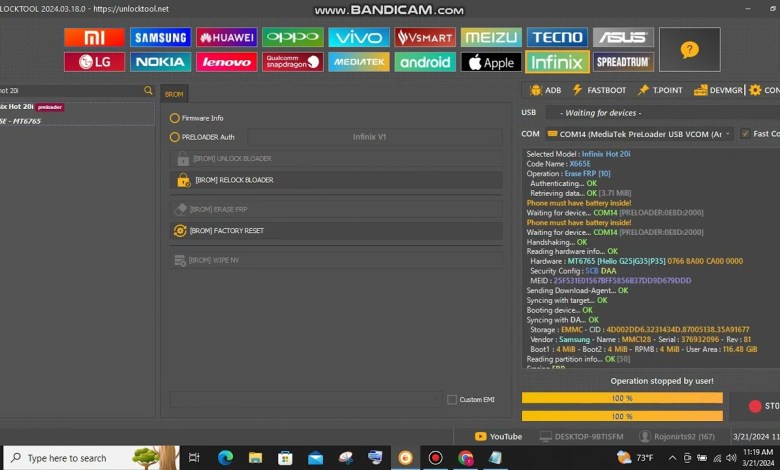Viewport: 780px width, 470px height.
Task: Open the Apple brand section
Action: click(490, 62)
